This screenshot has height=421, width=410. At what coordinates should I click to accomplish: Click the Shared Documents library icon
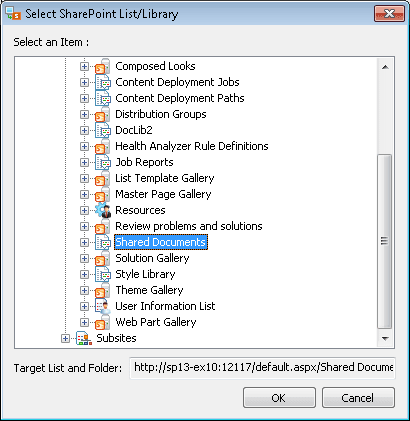[x=103, y=242]
